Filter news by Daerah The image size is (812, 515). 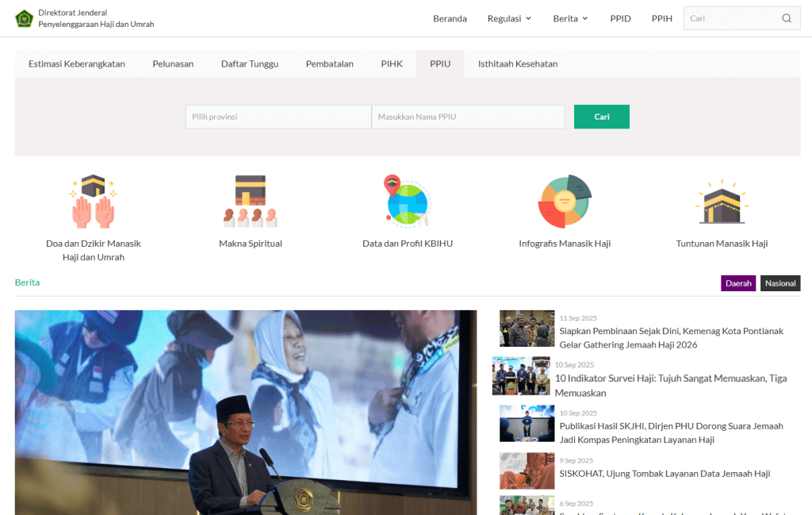click(x=737, y=283)
